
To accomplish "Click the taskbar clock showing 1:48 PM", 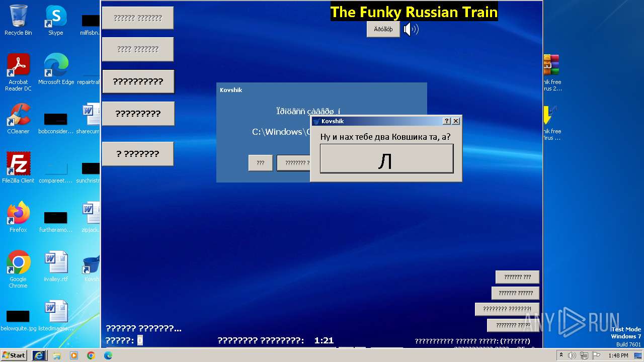I will (618, 355).
